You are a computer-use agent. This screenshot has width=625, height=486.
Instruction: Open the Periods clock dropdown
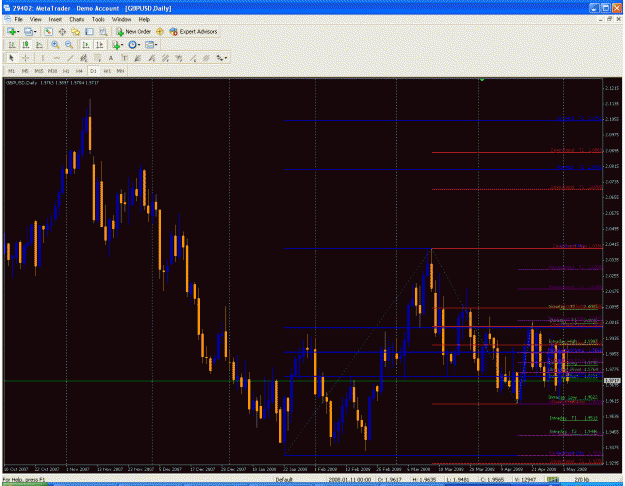point(134,45)
